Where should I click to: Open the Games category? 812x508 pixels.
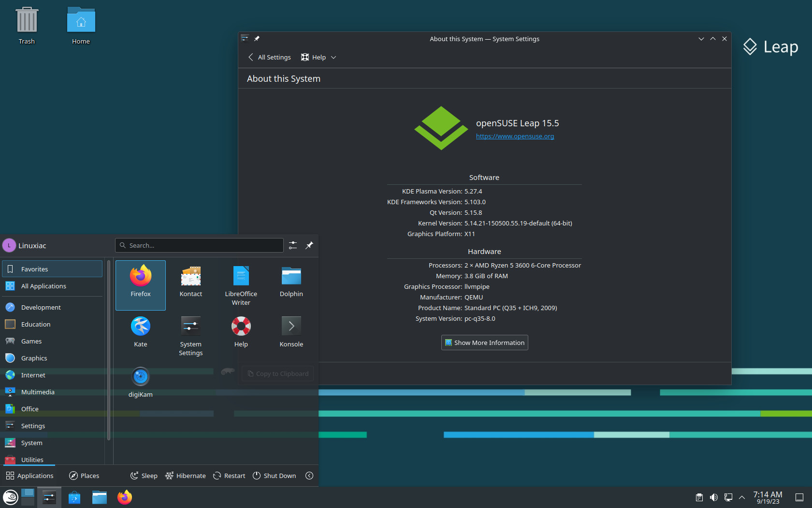pyautogui.click(x=52, y=341)
